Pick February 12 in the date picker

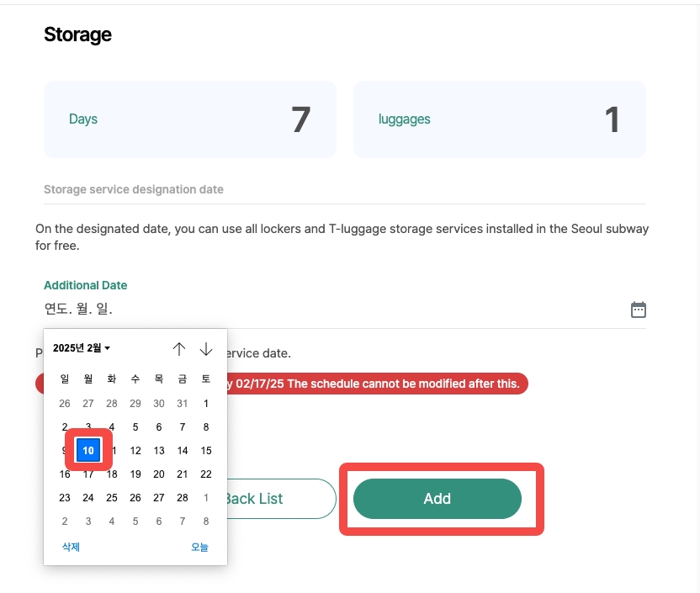(135, 451)
